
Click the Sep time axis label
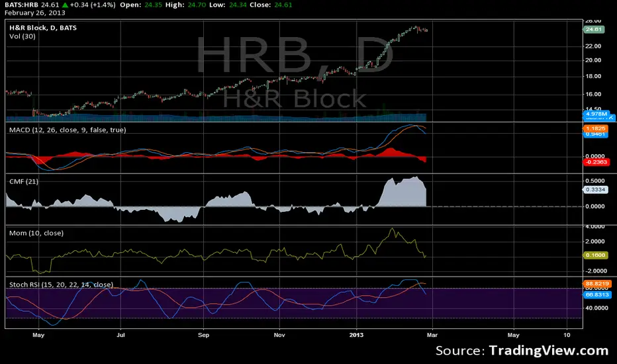(203, 336)
